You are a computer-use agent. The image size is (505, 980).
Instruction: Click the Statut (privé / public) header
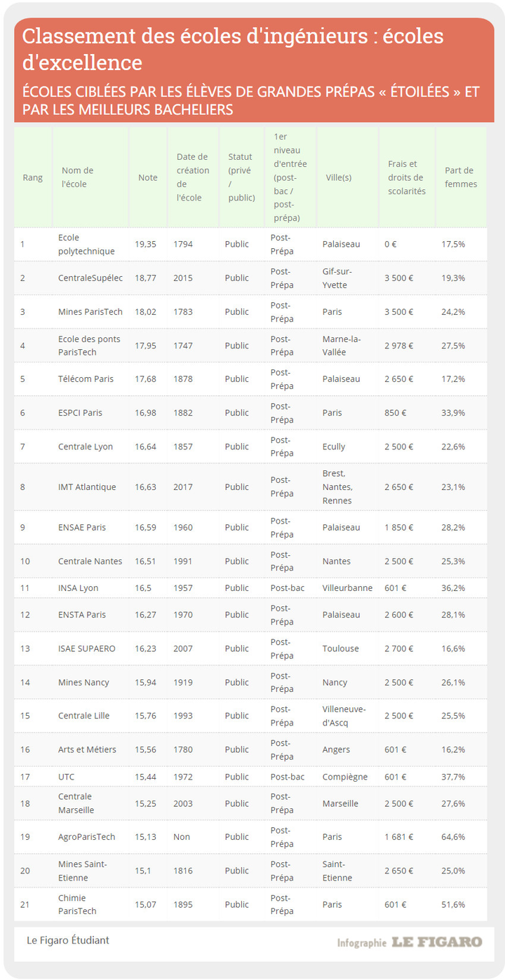tap(241, 177)
